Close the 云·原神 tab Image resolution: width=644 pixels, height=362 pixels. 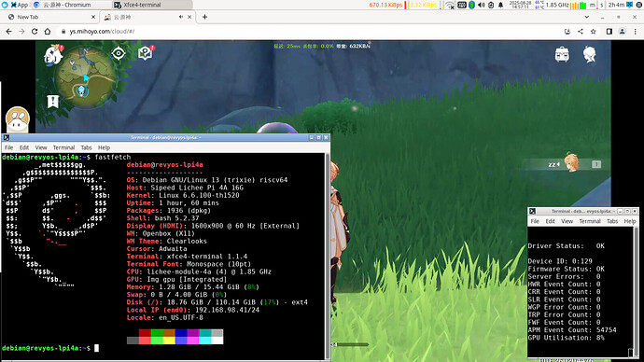tap(189, 17)
